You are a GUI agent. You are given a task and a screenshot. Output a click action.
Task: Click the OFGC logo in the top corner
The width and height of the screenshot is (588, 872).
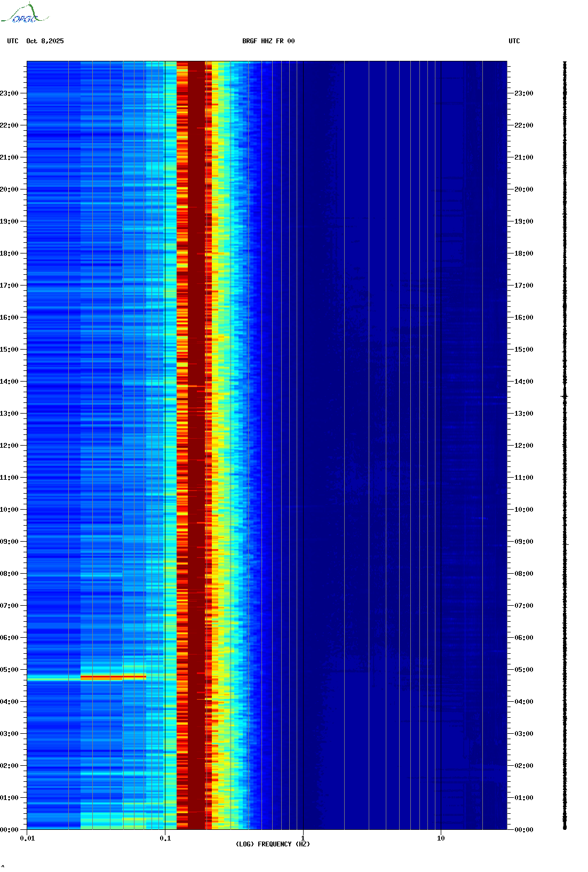(x=24, y=13)
